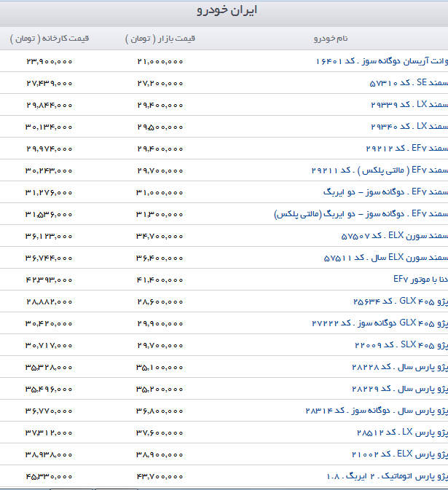Select factory price ۳۱,۵۳۶,۰۰۰
Screen dimensions: 448x490
pos(49,215)
